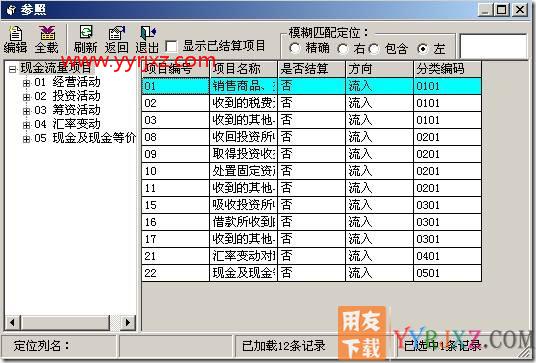
Task: Click the 刷新 refresh toolbar icon
Action: (85, 40)
